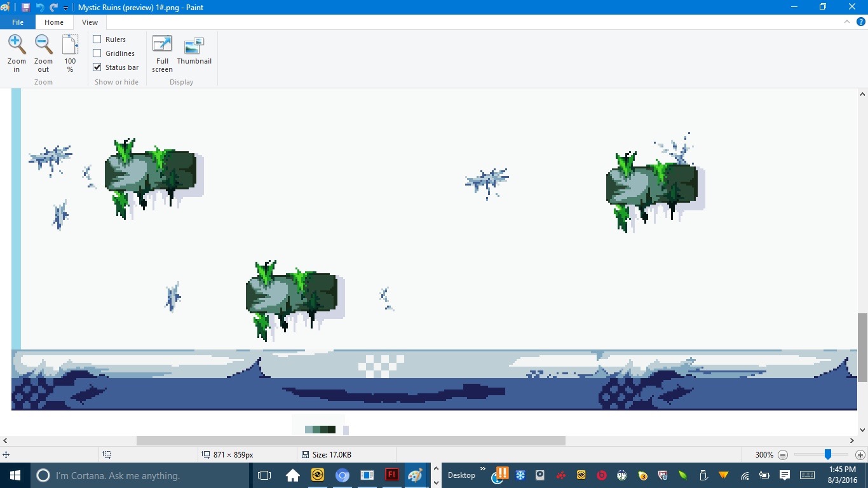The height and width of the screenshot is (488, 868).
Task: Reset view with the 100% zoom icon
Action: (x=70, y=45)
